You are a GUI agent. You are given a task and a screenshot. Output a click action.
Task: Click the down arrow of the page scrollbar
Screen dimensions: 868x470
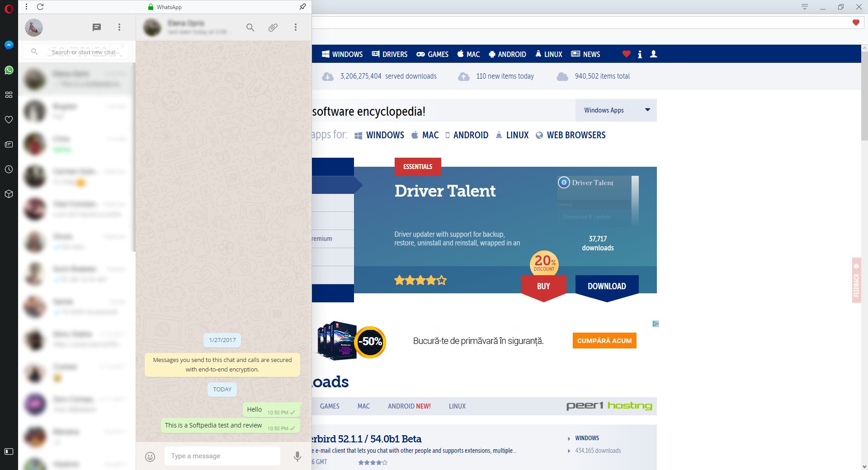coord(864,466)
